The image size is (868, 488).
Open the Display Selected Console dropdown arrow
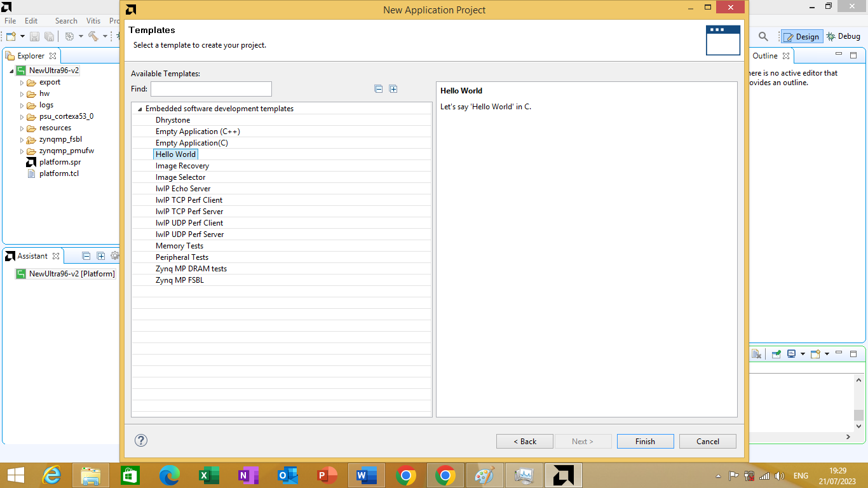(803, 354)
